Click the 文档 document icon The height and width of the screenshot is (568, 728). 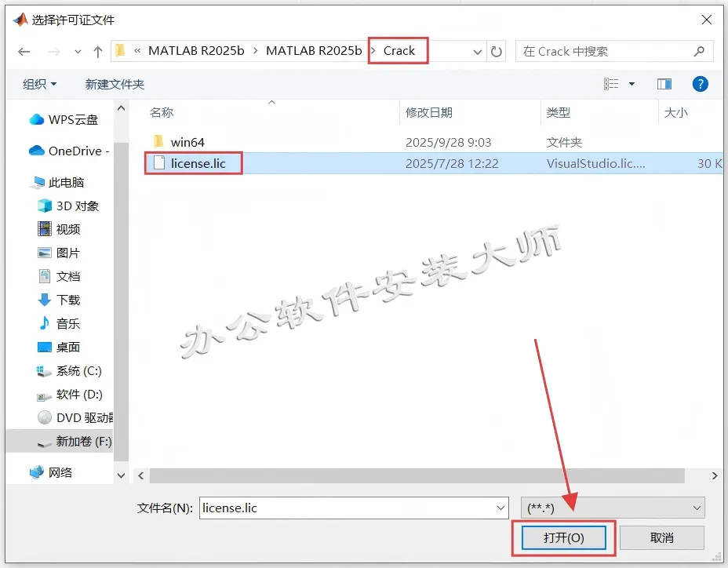click(45, 276)
